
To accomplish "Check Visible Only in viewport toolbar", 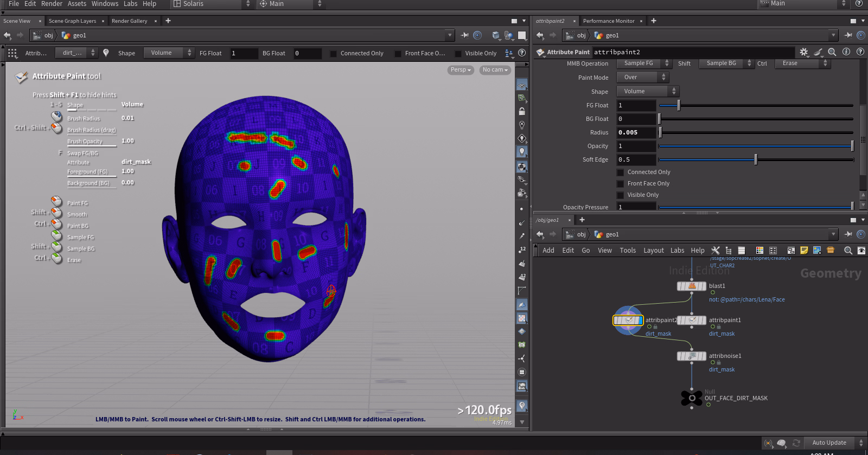I will (458, 53).
